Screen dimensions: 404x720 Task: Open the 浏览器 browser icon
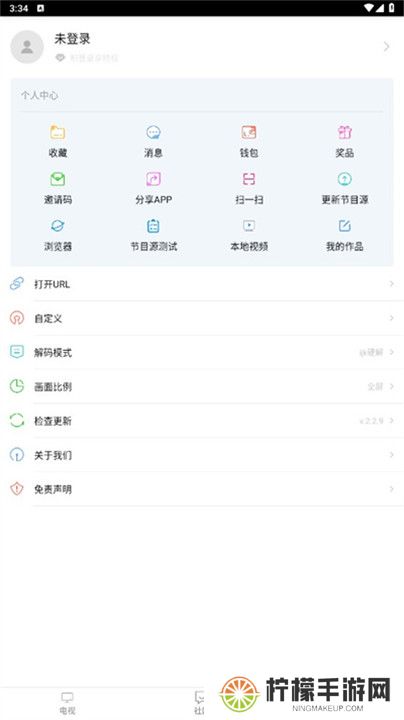[57, 226]
